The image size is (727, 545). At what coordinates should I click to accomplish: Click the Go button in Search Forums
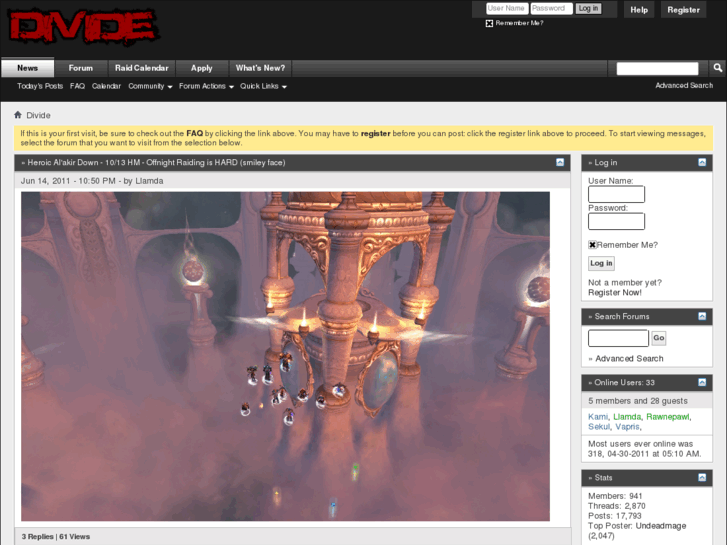(x=658, y=338)
